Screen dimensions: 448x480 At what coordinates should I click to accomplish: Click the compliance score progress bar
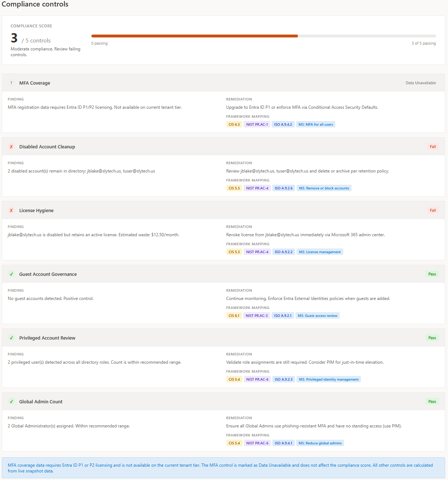263,36
